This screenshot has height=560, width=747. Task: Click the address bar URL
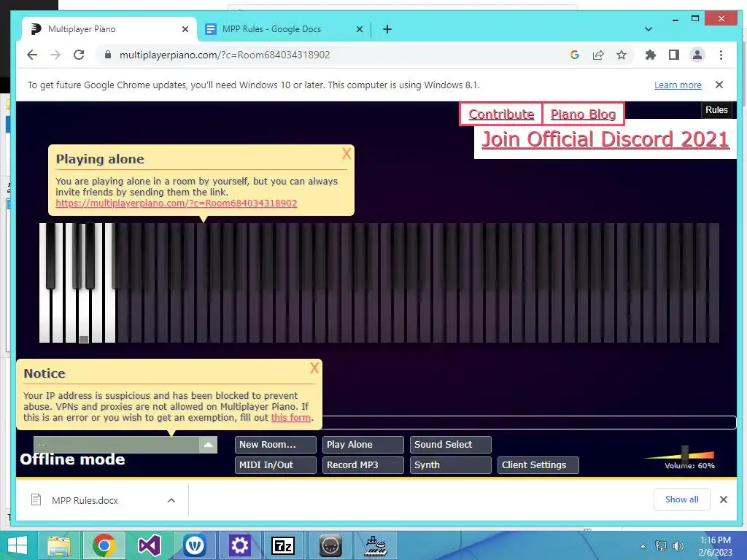(225, 55)
